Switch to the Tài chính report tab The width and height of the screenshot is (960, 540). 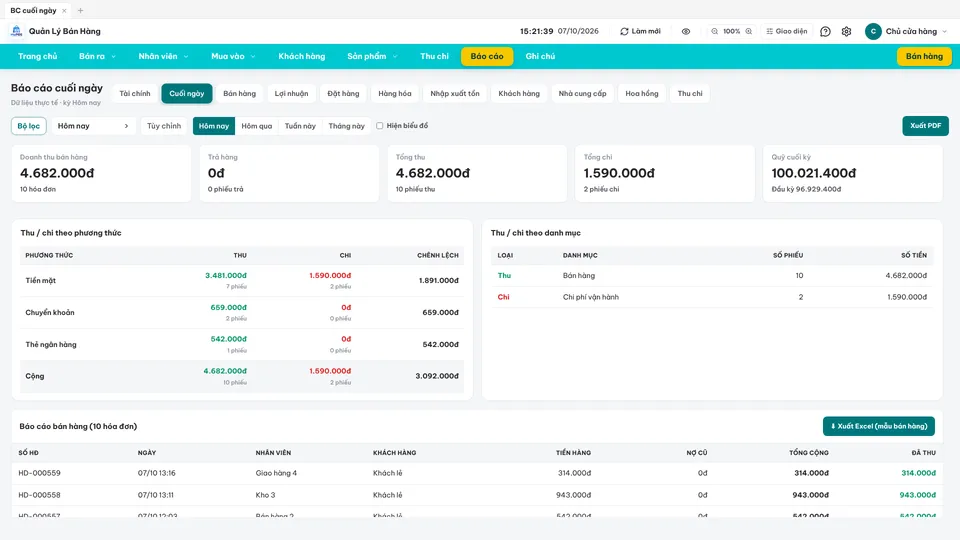coord(135,94)
